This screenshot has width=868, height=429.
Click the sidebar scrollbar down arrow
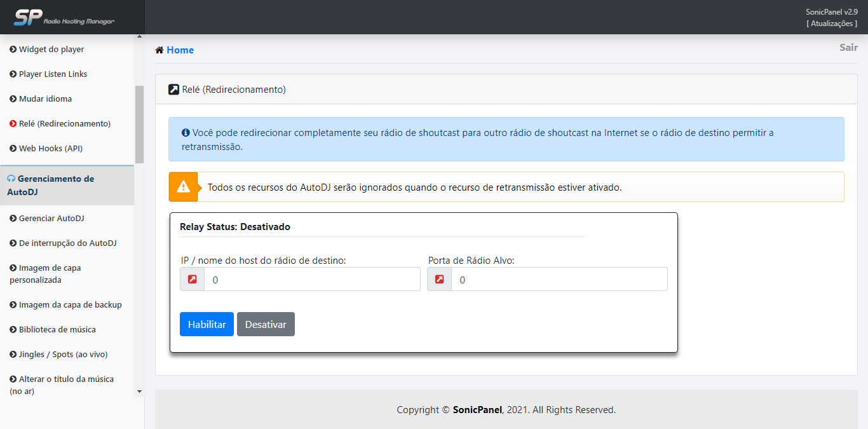click(x=140, y=392)
